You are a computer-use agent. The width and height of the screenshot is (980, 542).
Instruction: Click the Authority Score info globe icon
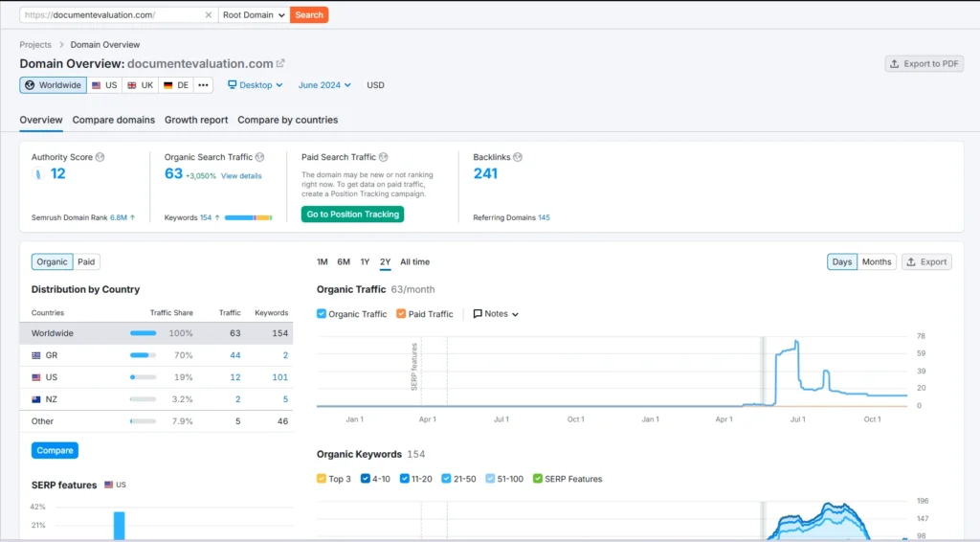(x=100, y=157)
